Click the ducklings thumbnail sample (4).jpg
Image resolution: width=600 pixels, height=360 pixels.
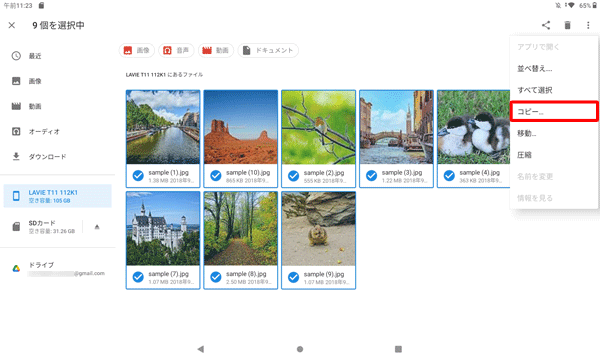(x=474, y=127)
